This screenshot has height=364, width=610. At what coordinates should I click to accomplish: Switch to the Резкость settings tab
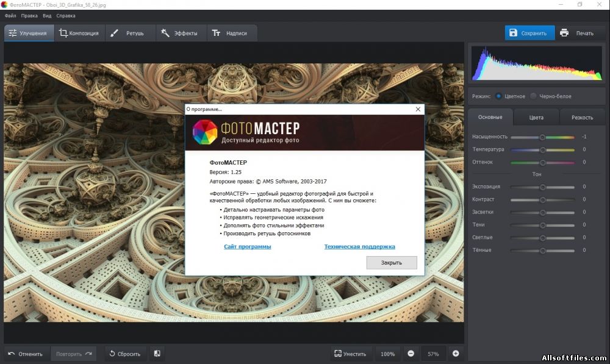[x=582, y=117]
